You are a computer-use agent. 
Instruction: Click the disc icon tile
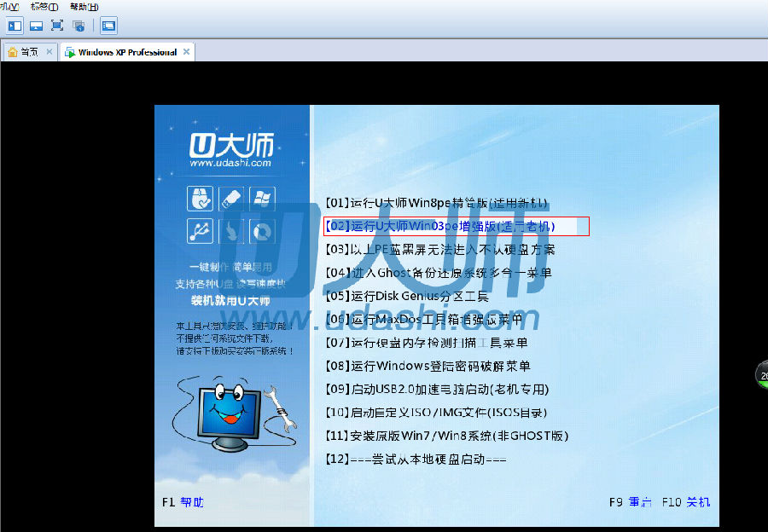pos(261,230)
